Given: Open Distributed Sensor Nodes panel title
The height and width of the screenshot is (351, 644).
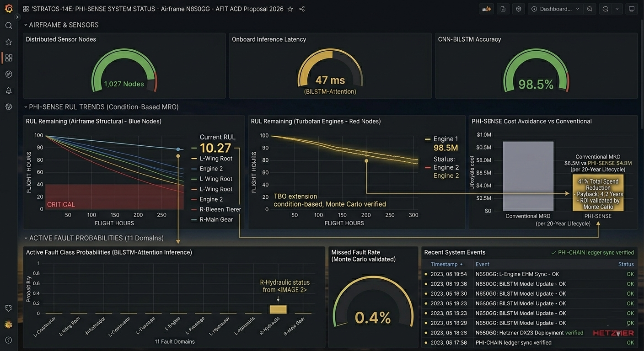Looking at the screenshot, I should pyautogui.click(x=61, y=39).
